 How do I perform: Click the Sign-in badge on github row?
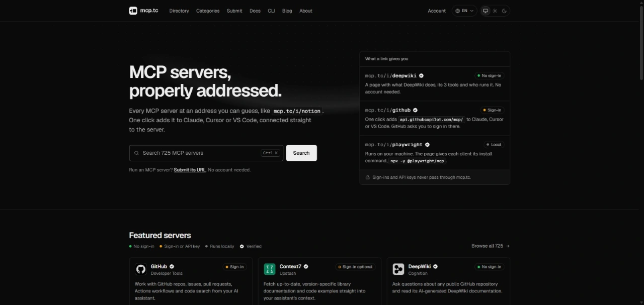coord(492,110)
